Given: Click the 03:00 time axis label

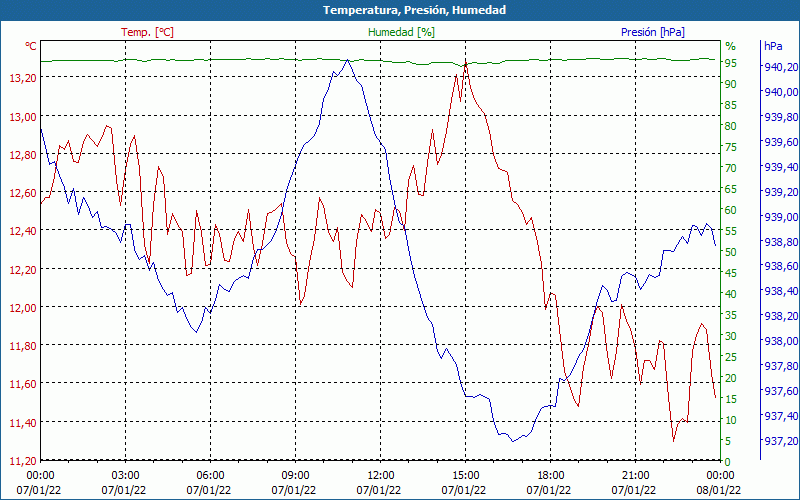Looking at the screenshot, I should pos(125,476).
